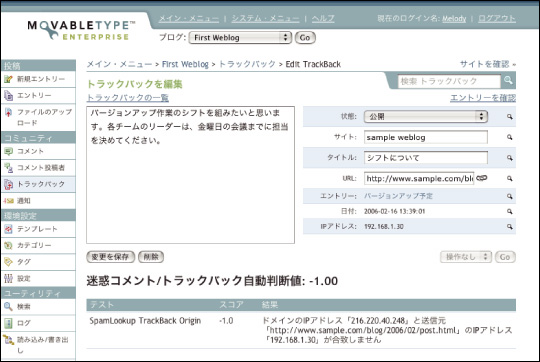Click the trackback list (トラックバックの一覧) link
This screenshot has width=540, height=362.
128,98
